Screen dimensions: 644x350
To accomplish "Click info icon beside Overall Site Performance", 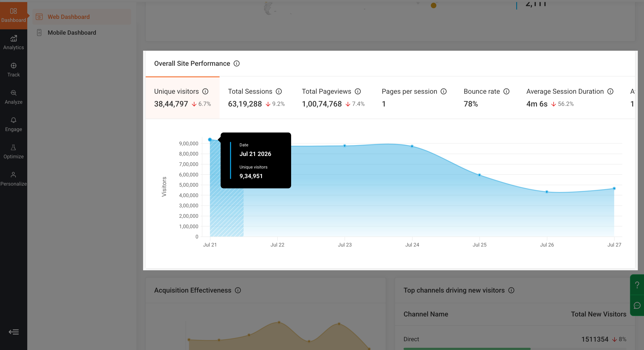I will point(237,64).
